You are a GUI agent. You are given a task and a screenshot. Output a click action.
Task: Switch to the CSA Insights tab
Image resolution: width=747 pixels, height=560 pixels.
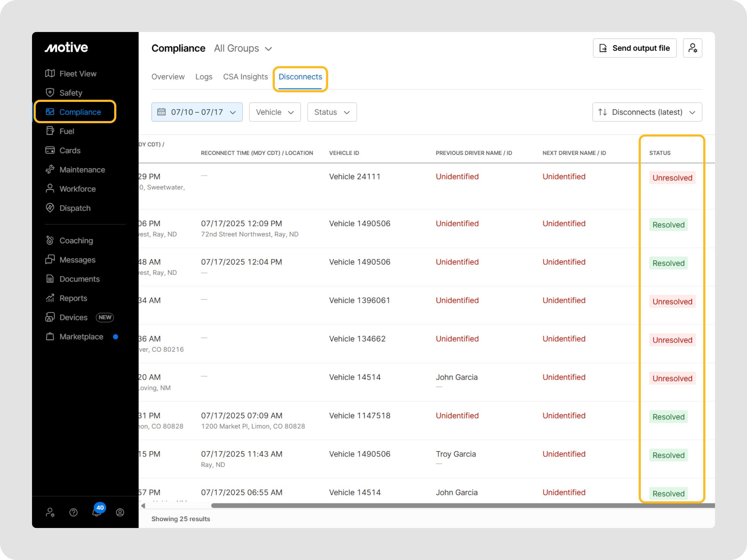(x=245, y=77)
